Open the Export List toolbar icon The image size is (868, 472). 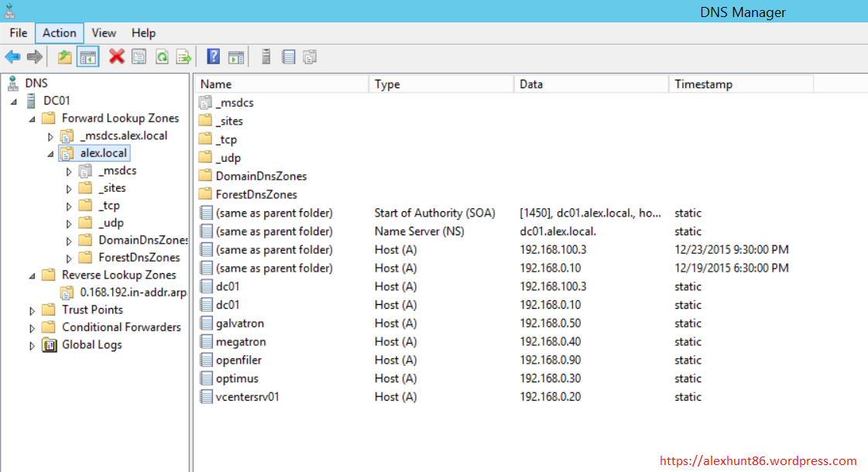pos(184,56)
